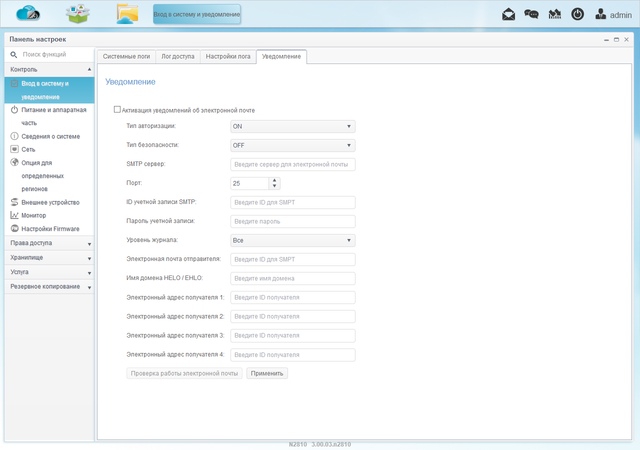This screenshot has width=640, height=450.
Task: Select the Monitor chart icon in sidebar
Action: (14, 215)
